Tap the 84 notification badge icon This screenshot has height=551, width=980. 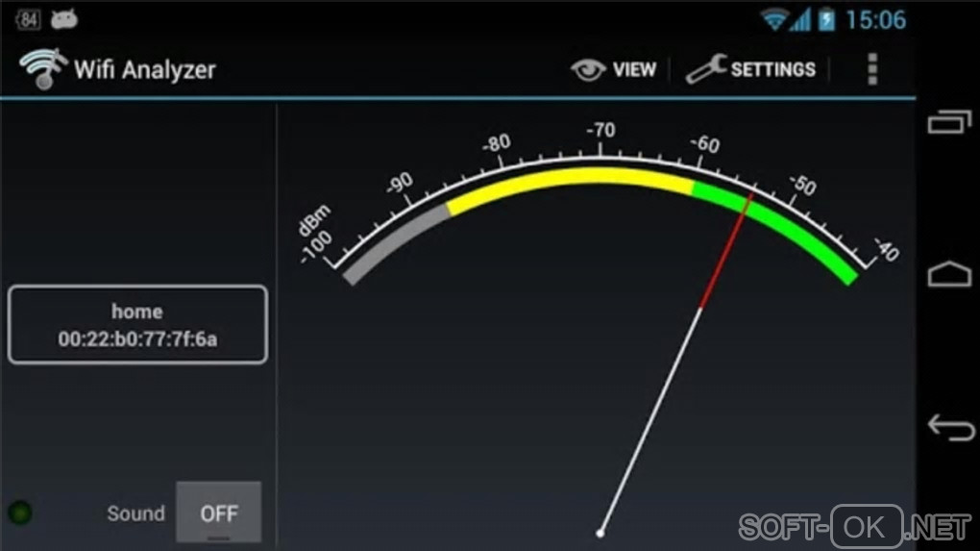[28, 19]
